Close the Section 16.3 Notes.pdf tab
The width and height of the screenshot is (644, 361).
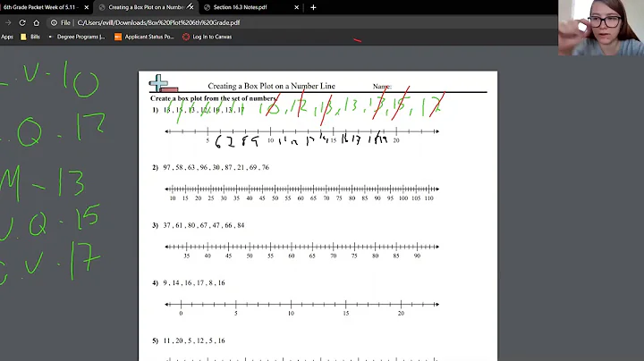297,7
